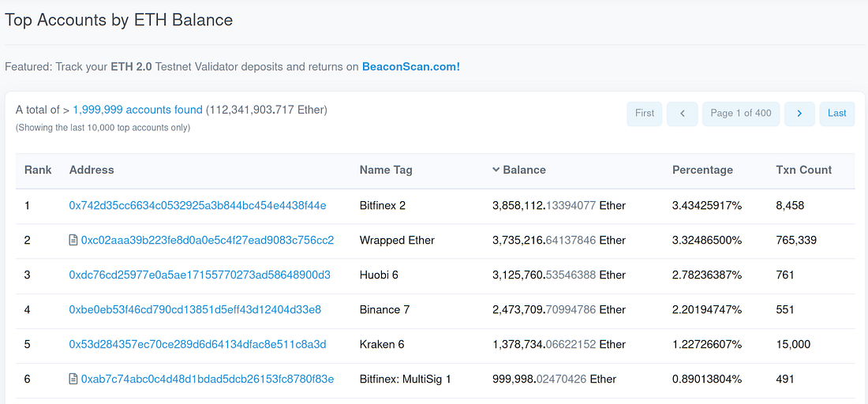868x404 pixels.
Task: Click percentage 0.89013804%
Action: tap(707, 379)
